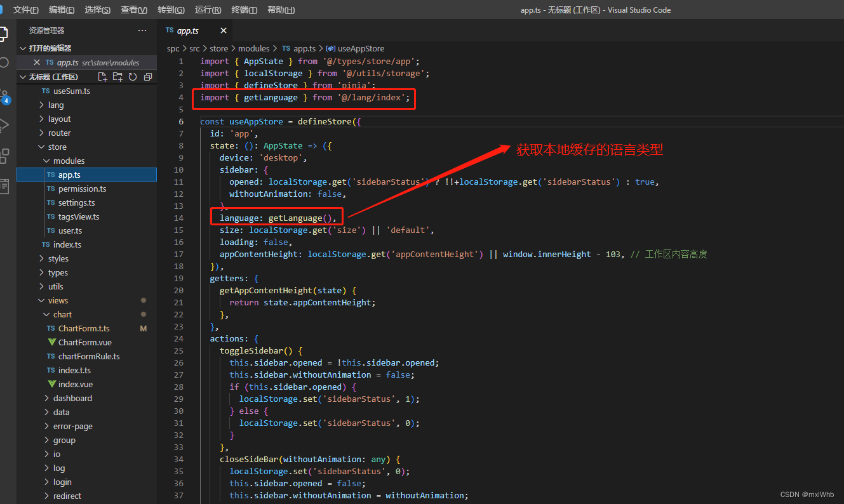
Task: Open the 终端(T) menu
Action: tap(244, 10)
